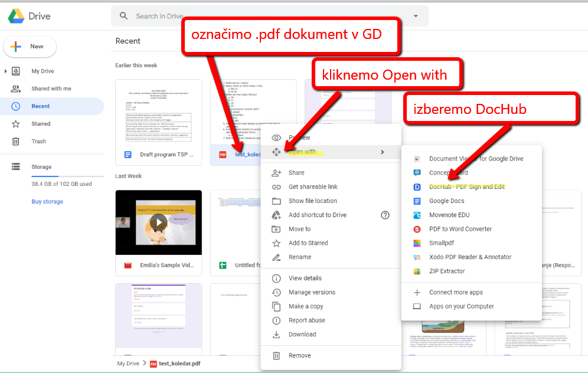Click the View details info icon
This screenshot has height=373, width=588.
click(x=276, y=278)
